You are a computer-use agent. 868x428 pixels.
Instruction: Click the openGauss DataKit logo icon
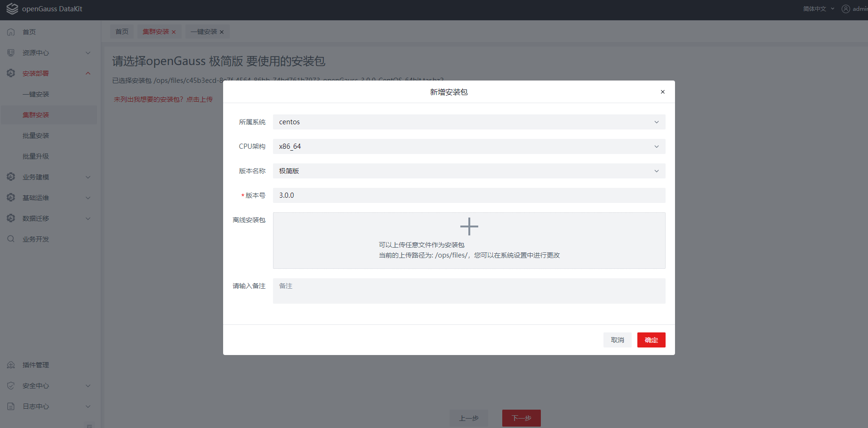[12, 9]
